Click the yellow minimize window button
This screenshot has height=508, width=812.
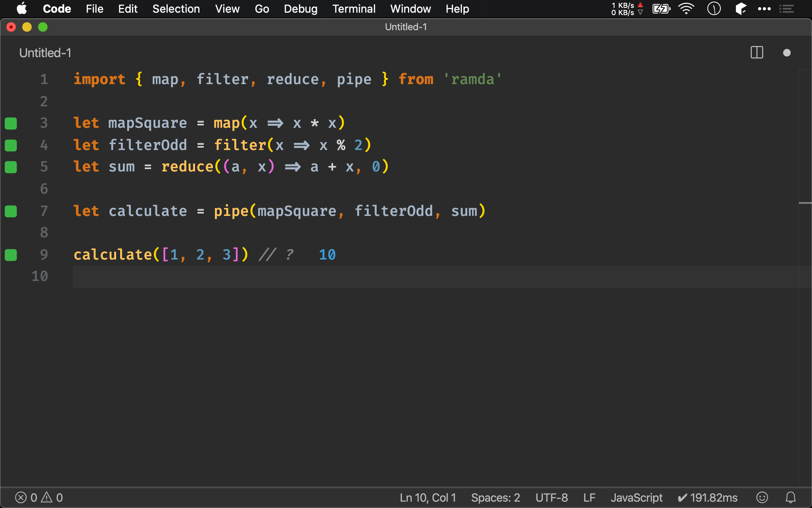(x=27, y=27)
